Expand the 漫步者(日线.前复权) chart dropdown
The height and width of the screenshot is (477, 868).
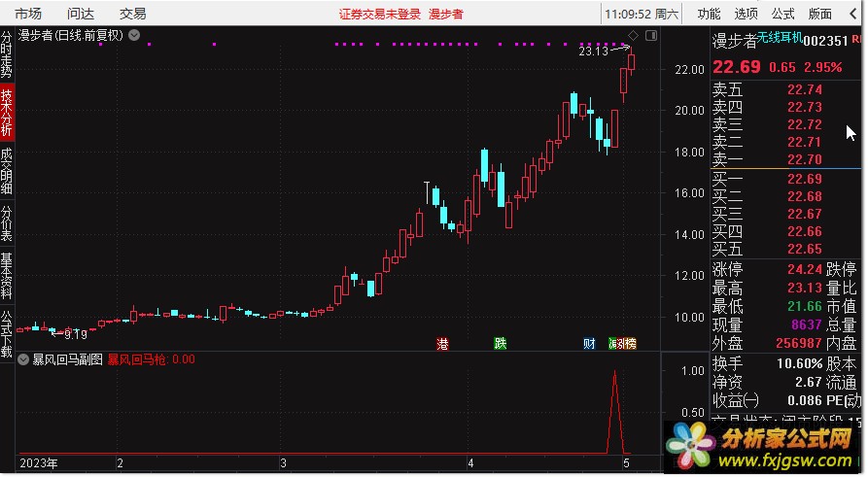[134, 35]
